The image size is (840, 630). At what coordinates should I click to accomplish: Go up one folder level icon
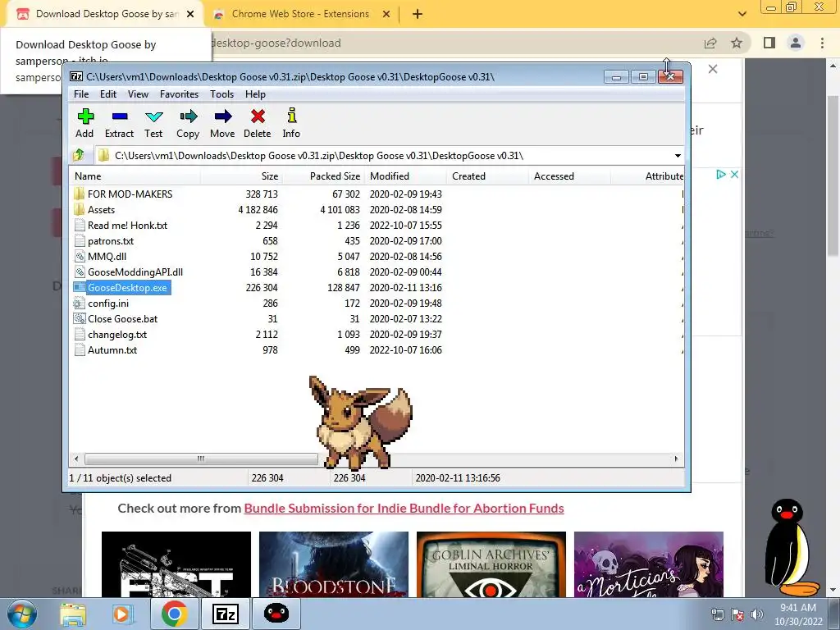pos(79,155)
